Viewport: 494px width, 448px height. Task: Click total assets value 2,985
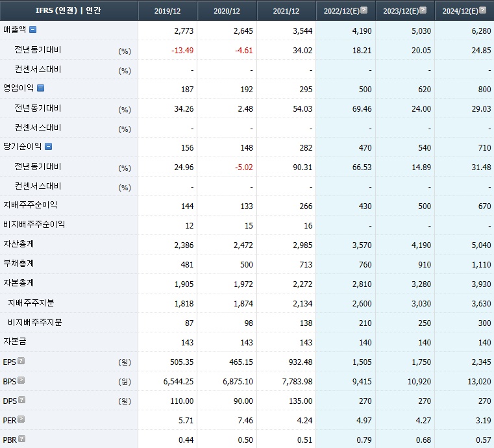coord(303,245)
